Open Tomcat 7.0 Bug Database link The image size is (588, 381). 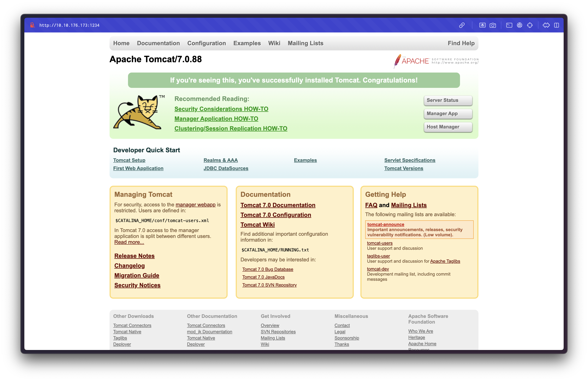[x=268, y=269]
